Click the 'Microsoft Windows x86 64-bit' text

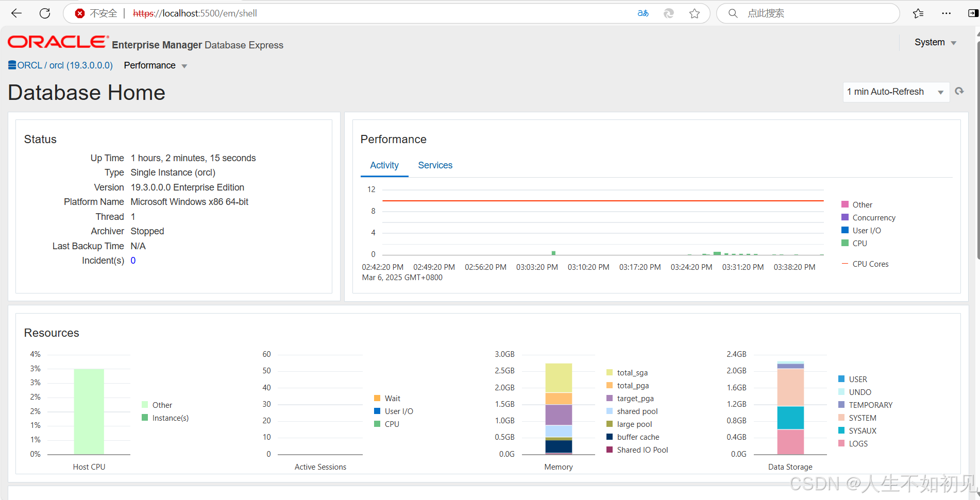tap(190, 202)
